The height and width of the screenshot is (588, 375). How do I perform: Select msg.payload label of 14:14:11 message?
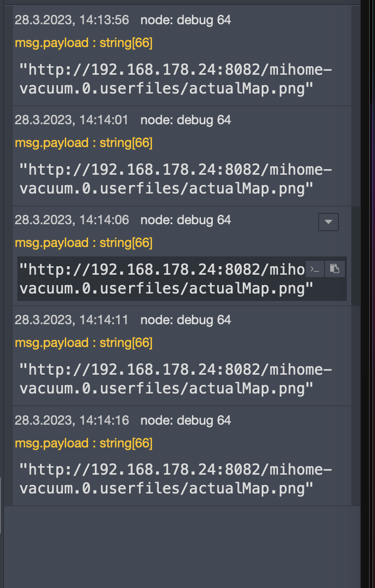coord(84,343)
